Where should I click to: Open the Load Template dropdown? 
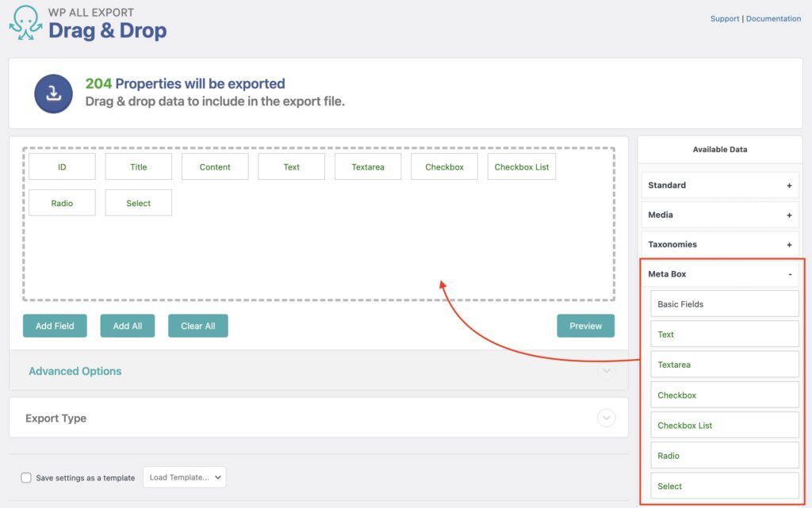[x=184, y=476]
